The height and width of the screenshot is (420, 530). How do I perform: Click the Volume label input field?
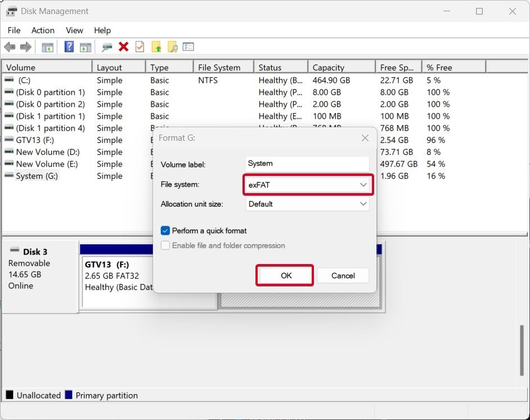(307, 164)
